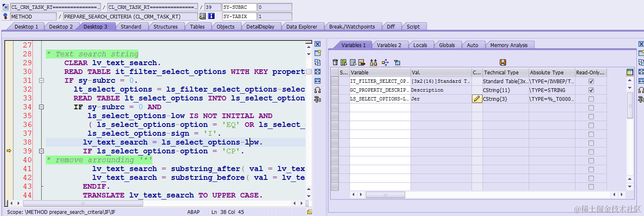Collapse the IF block at line 39

(41, 151)
